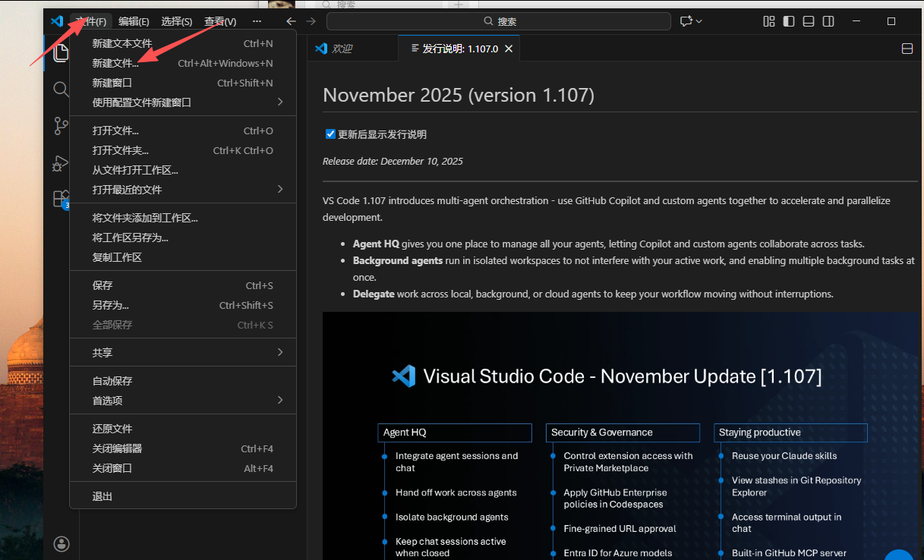
Task: Click the Customize Layout icon
Action: point(769,21)
